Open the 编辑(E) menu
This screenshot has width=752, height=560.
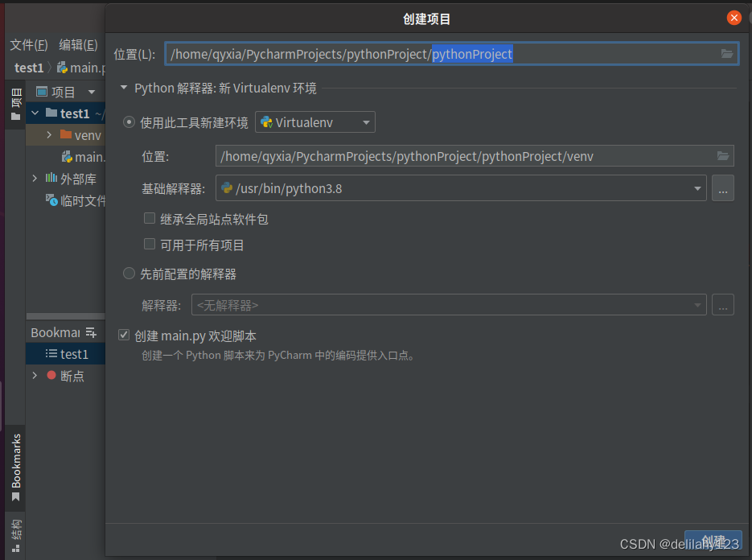[x=78, y=45]
